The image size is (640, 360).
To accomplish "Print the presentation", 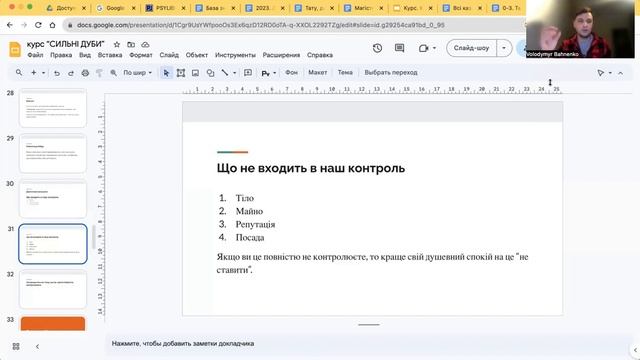I will [85, 73].
